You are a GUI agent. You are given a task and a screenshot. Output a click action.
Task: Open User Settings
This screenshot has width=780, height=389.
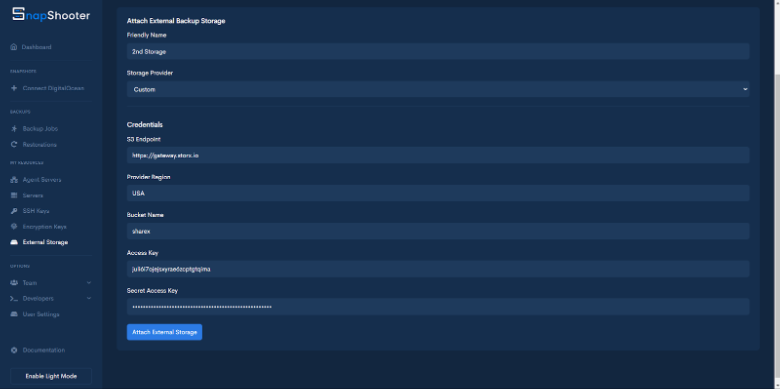click(x=41, y=314)
